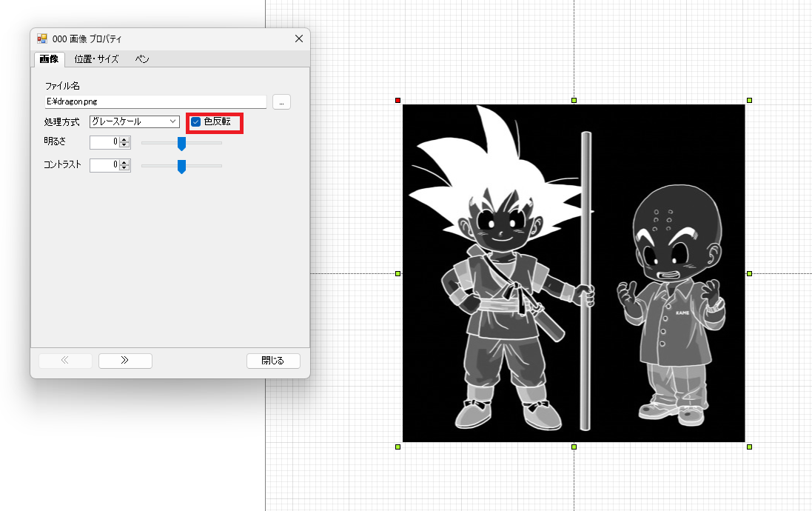Click the コントラスト value field
This screenshot has width=812, height=511.
104,165
